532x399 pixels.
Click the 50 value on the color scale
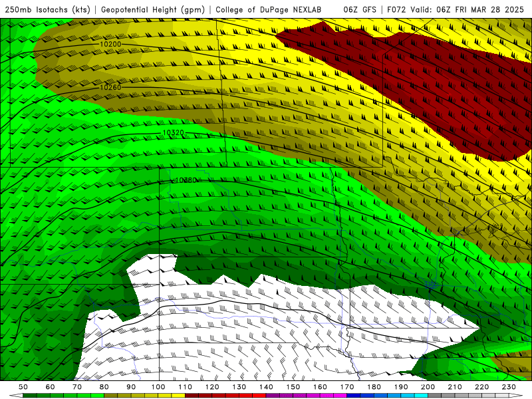pyautogui.click(x=23, y=387)
